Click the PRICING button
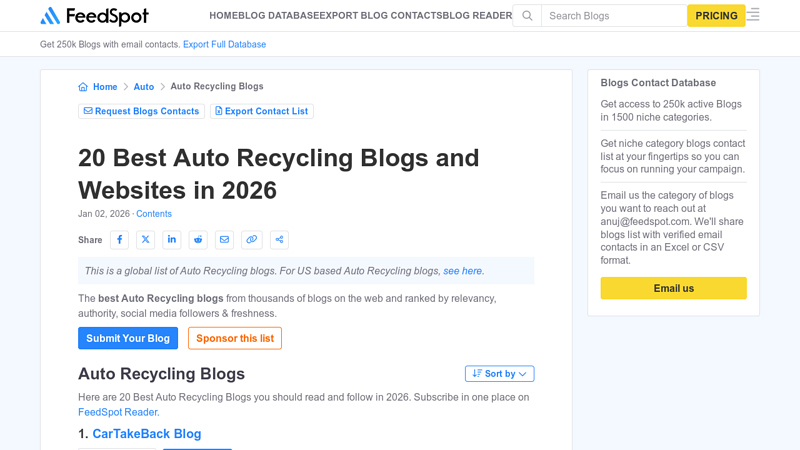This screenshot has width=800, height=450. [716, 16]
